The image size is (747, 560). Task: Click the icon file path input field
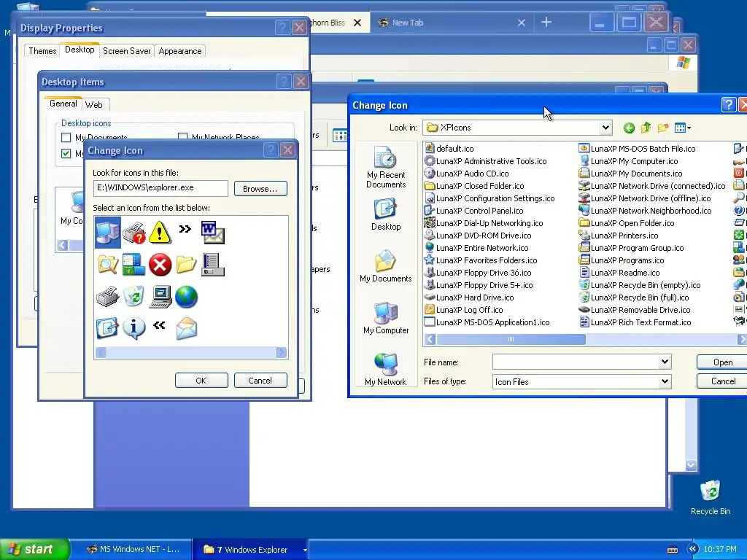(160, 187)
